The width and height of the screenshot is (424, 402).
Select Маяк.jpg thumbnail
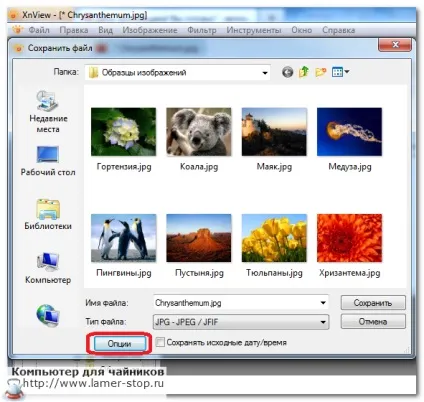[x=274, y=132]
